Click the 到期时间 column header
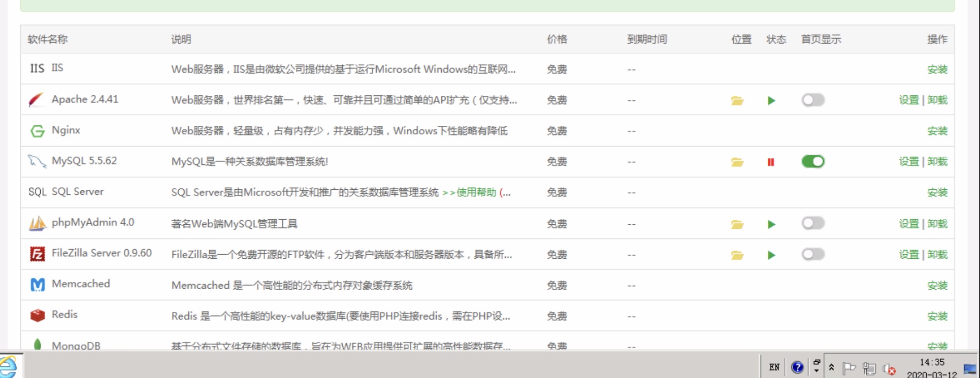The image size is (980, 378). tap(647, 39)
